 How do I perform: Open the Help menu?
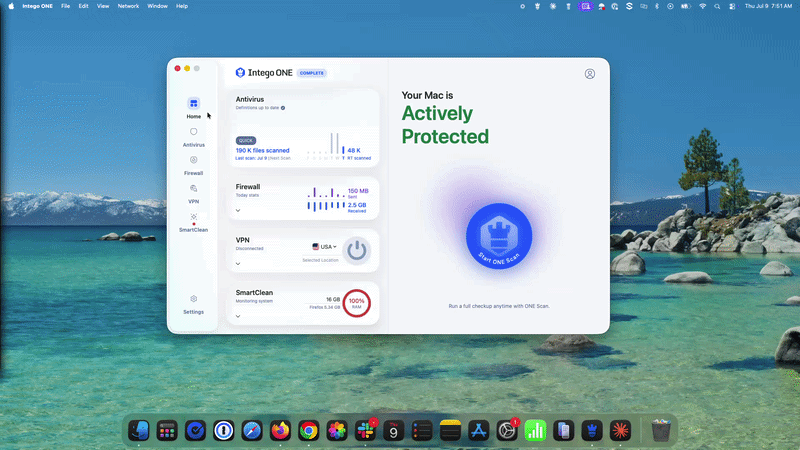182,6
